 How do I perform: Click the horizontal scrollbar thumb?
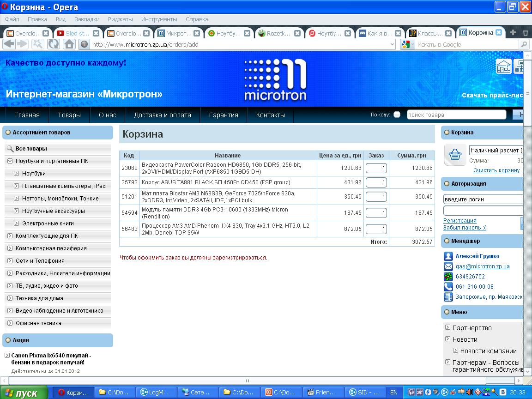point(248,381)
